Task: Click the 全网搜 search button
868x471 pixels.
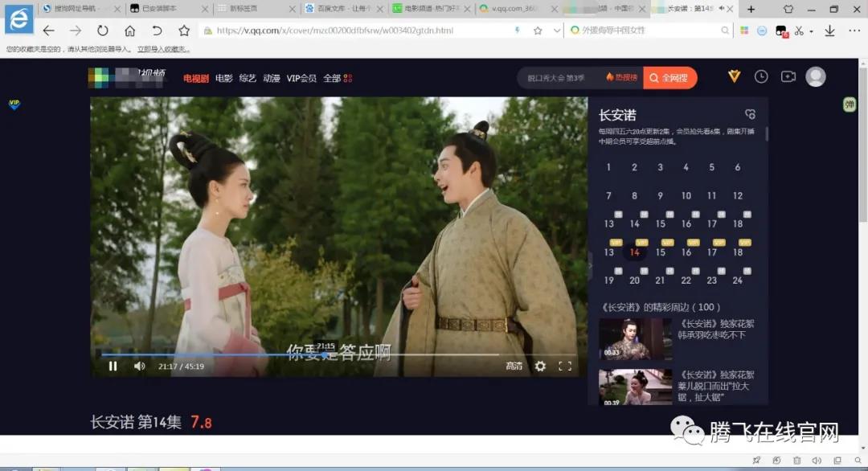Action: 670,78
